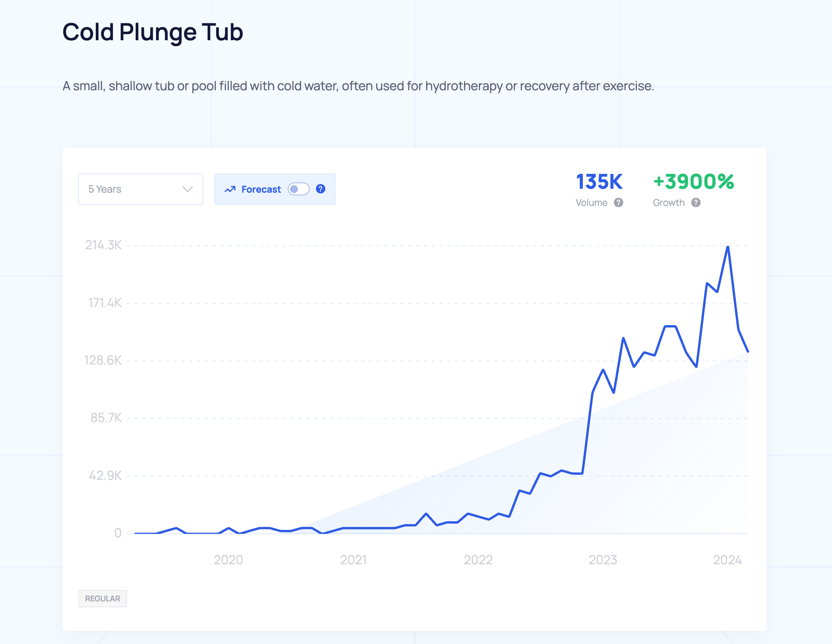Image resolution: width=832 pixels, height=644 pixels.
Task: Toggle the Forecast switch on
Action: (x=299, y=189)
